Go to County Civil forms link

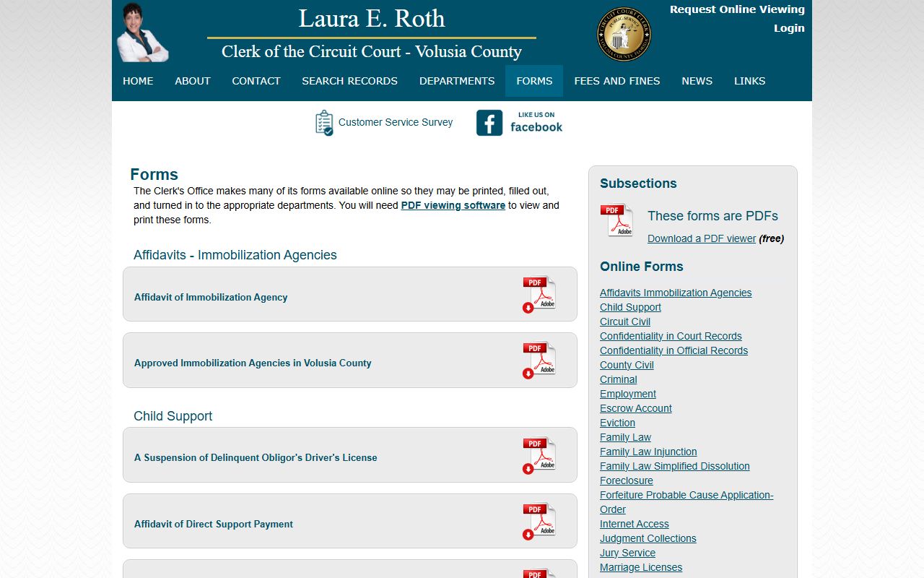click(x=627, y=365)
